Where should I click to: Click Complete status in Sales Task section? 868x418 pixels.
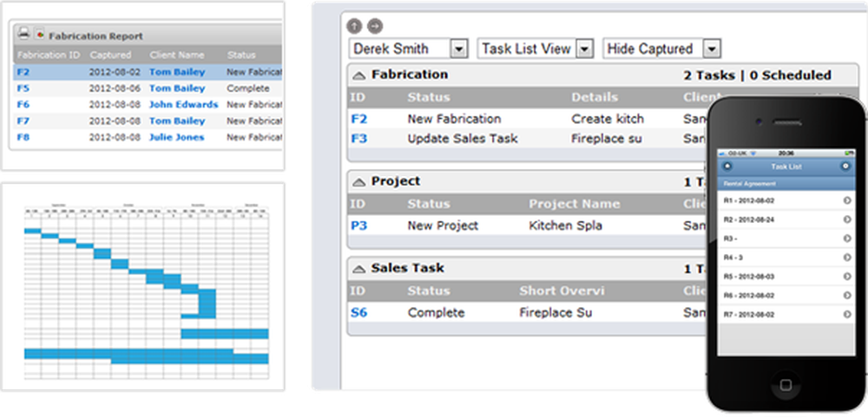[x=437, y=313]
